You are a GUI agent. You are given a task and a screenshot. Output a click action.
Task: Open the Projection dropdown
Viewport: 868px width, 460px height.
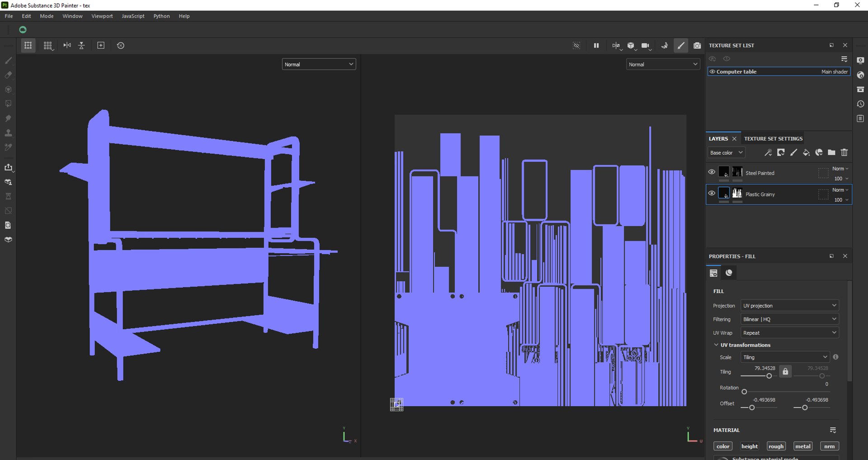click(x=789, y=305)
